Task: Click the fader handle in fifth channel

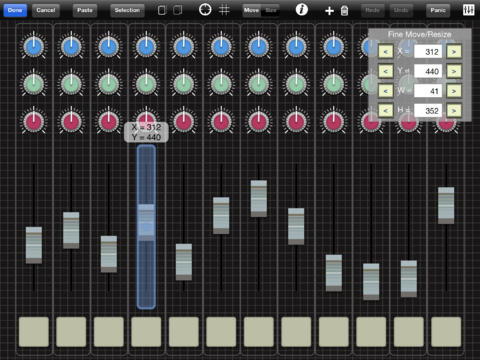Action: point(184,262)
